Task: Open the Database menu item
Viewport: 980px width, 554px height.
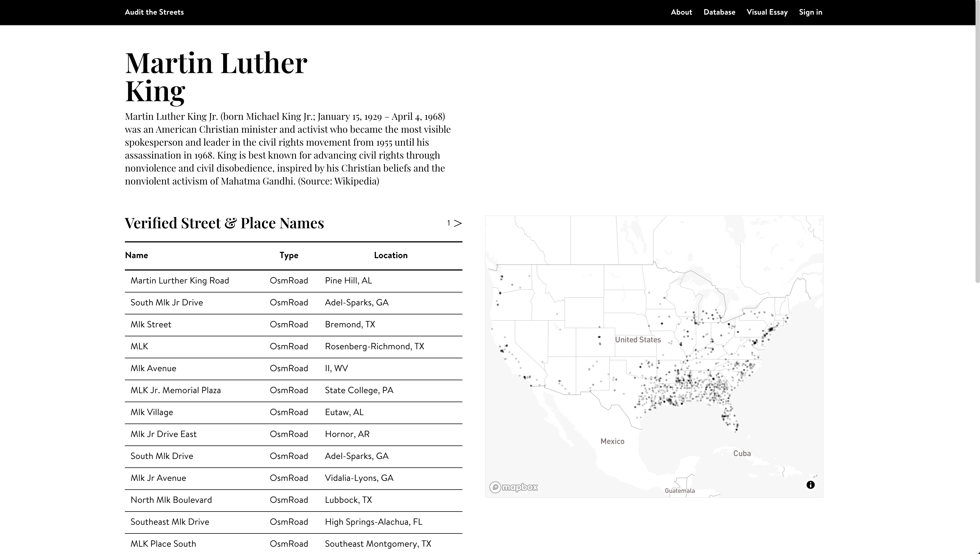Action: [719, 12]
